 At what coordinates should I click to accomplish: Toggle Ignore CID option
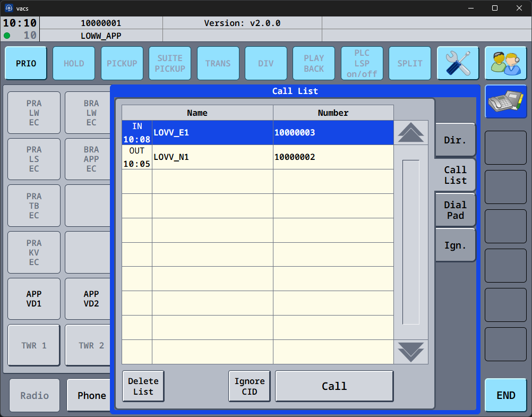[x=250, y=386]
